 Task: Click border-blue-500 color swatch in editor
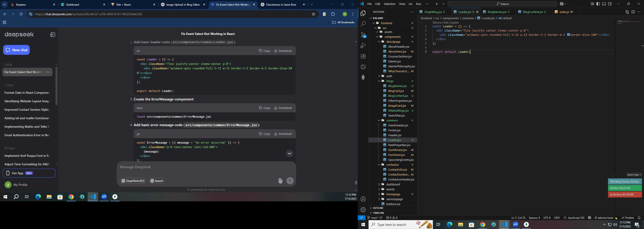(568, 35)
